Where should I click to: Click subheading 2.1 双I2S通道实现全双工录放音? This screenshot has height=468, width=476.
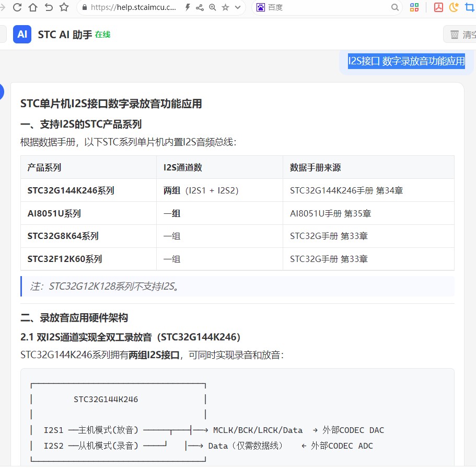[x=131, y=337]
